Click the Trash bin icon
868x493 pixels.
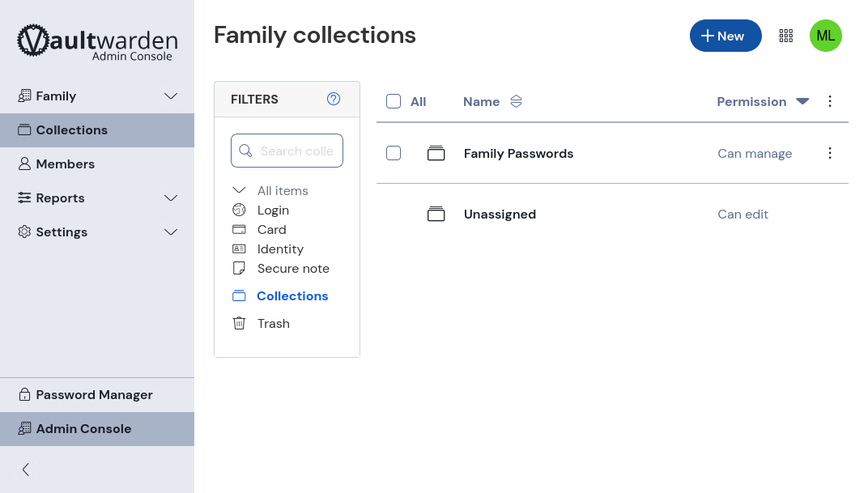pyautogui.click(x=239, y=323)
